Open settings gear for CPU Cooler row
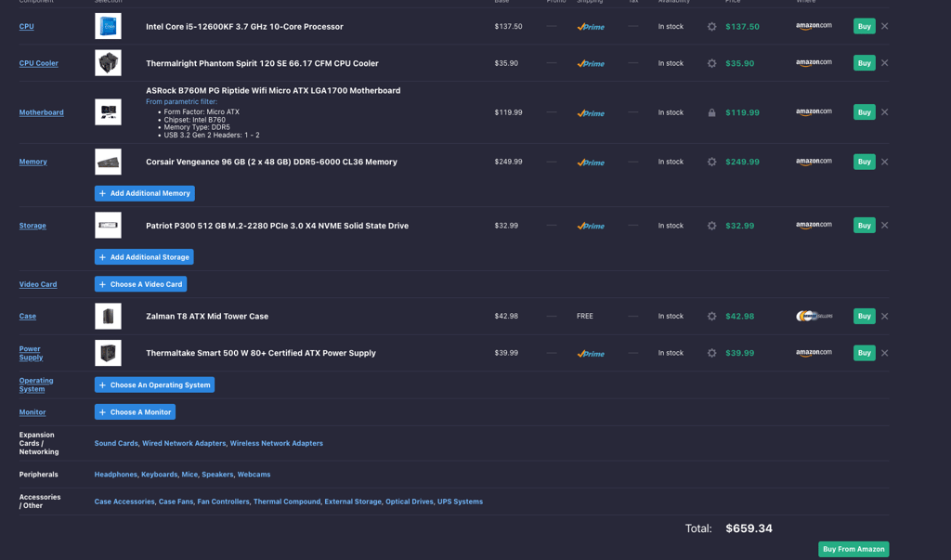Viewport: 951px width, 560px height. click(711, 63)
